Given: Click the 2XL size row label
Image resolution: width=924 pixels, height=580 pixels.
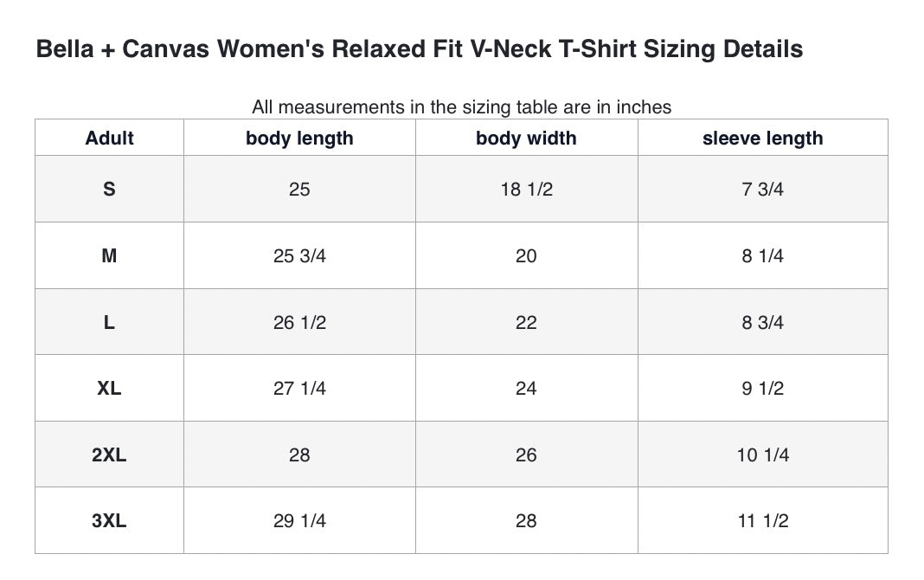Looking at the screenshot, I should [x=109, y=455].
